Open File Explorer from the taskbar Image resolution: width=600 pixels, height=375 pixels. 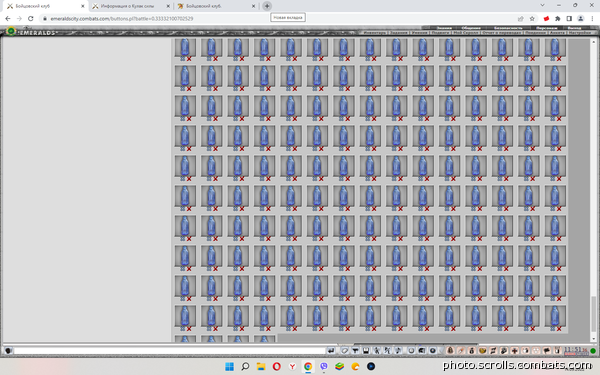point(261,366)
